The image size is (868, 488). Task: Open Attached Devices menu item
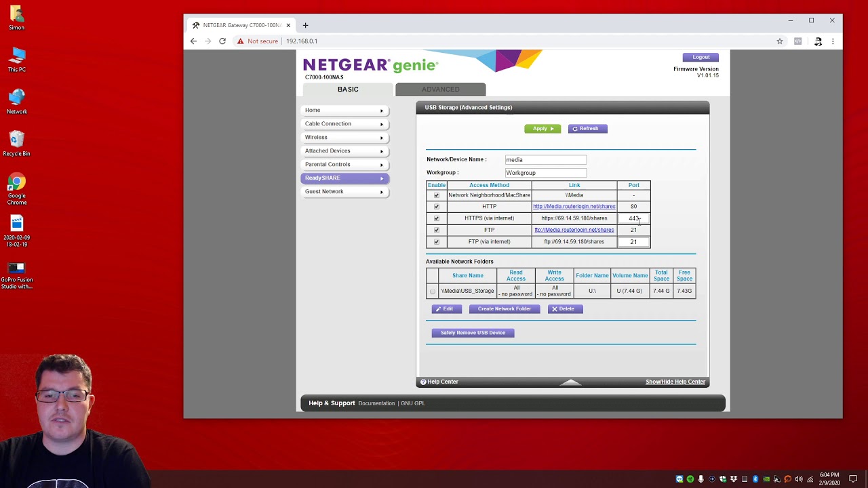pos(344,151)
